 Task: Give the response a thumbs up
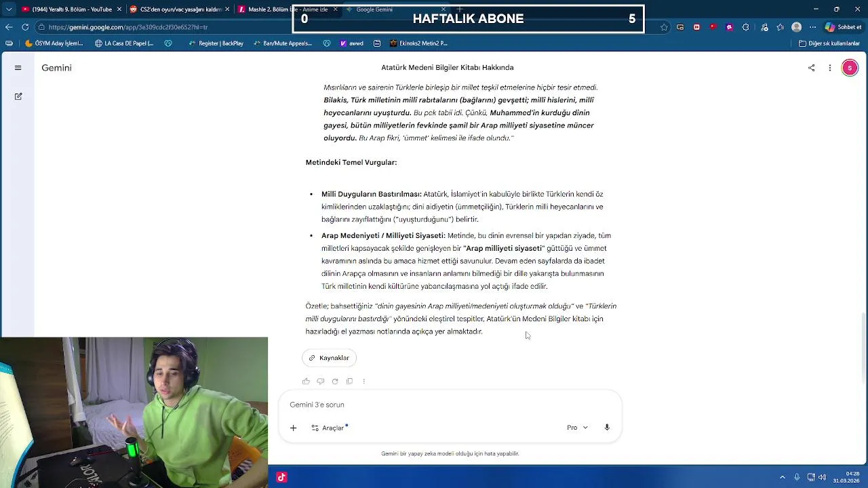(306, 382)
